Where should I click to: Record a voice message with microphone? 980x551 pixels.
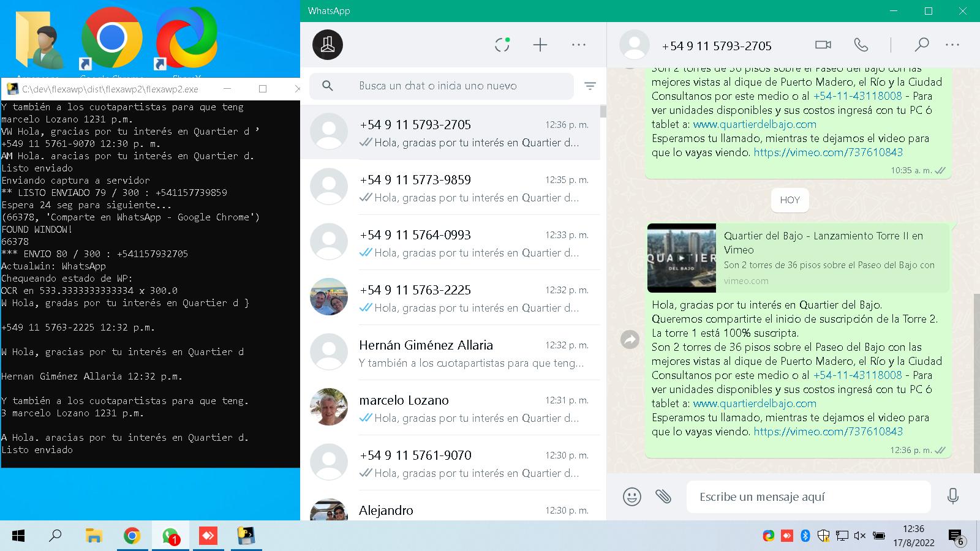952,496
